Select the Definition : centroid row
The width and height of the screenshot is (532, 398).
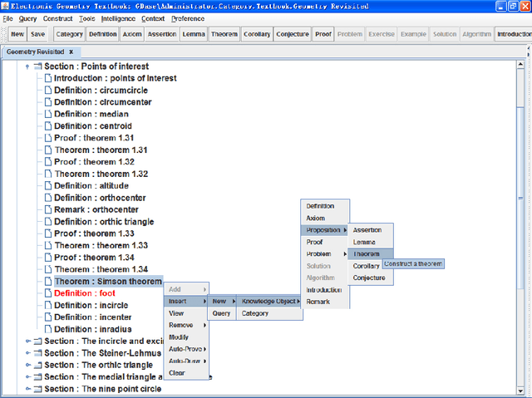tap(93, 126)
